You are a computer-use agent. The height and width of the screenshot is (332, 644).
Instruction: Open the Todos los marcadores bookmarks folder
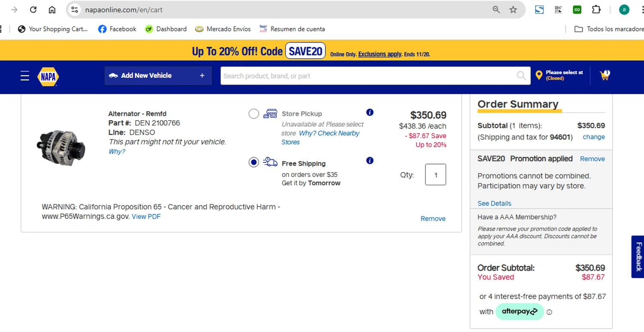tap(609, 29)
